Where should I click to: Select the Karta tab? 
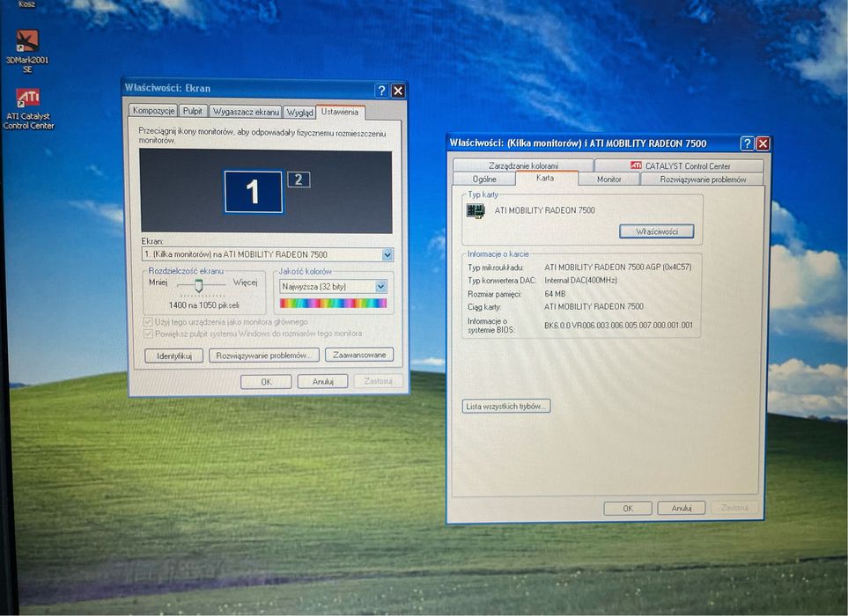(x=545, y=178)
